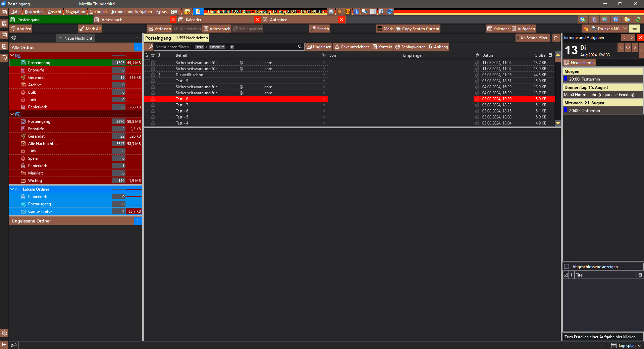Toggle the Kontakt quick filter
644x349 pixels.
pos(382,47)
